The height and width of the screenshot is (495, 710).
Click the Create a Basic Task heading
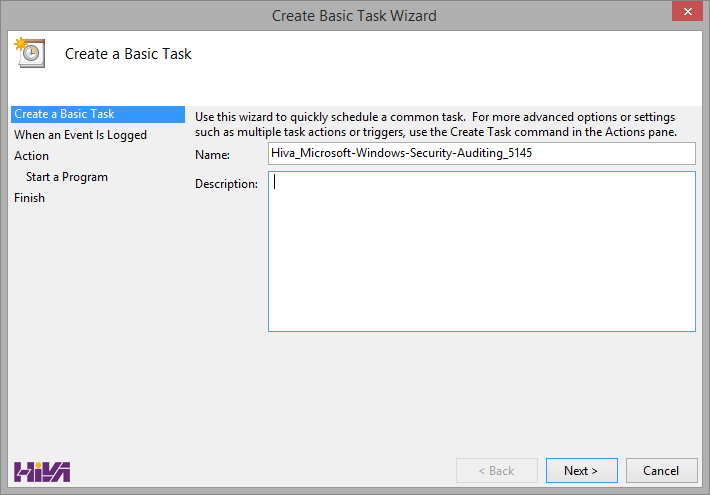point(128,54)
